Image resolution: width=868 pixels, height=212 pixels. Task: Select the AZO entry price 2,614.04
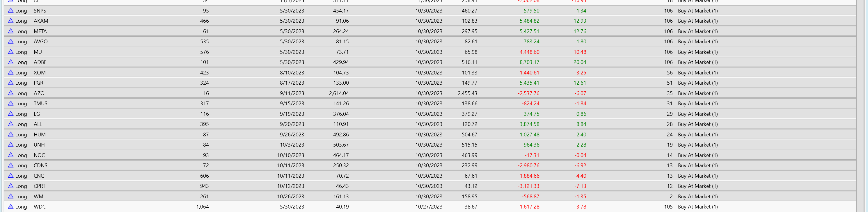point(339,93)
